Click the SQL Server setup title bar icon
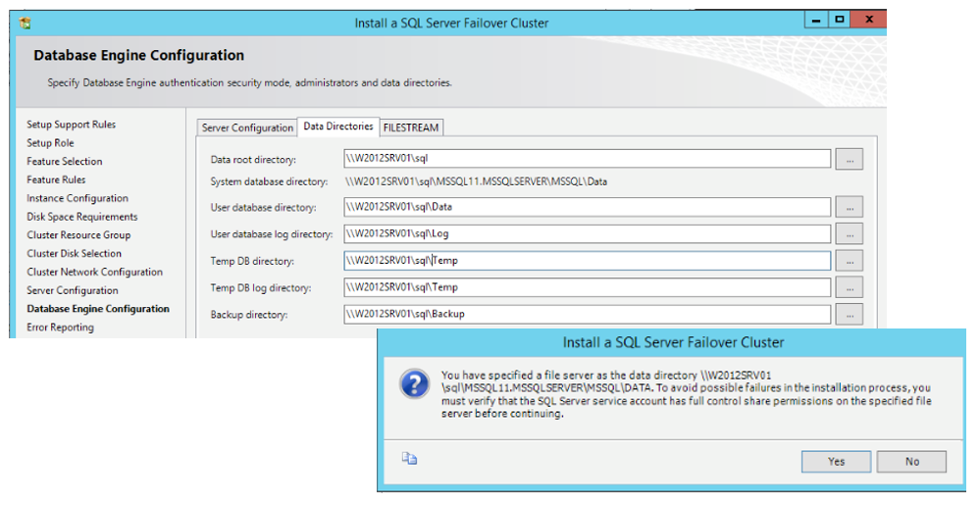Screen dimensions: 980x505 click(x=25, y=24)
